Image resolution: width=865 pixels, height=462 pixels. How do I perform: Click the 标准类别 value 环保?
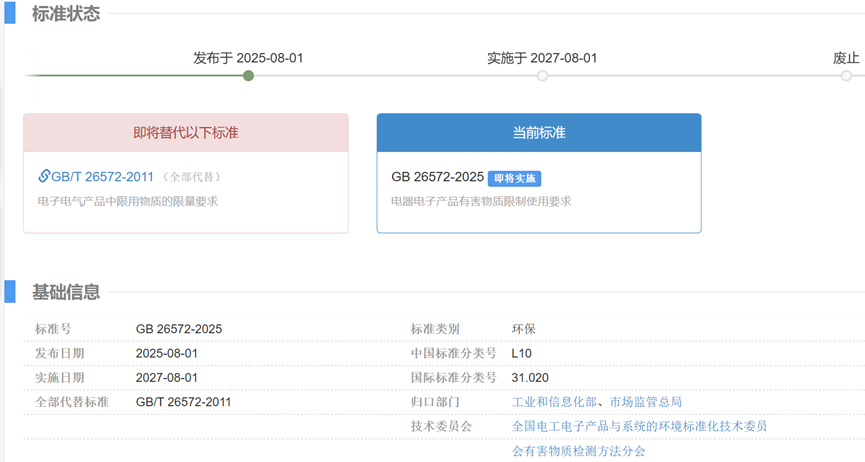click(x=524, y=329)
